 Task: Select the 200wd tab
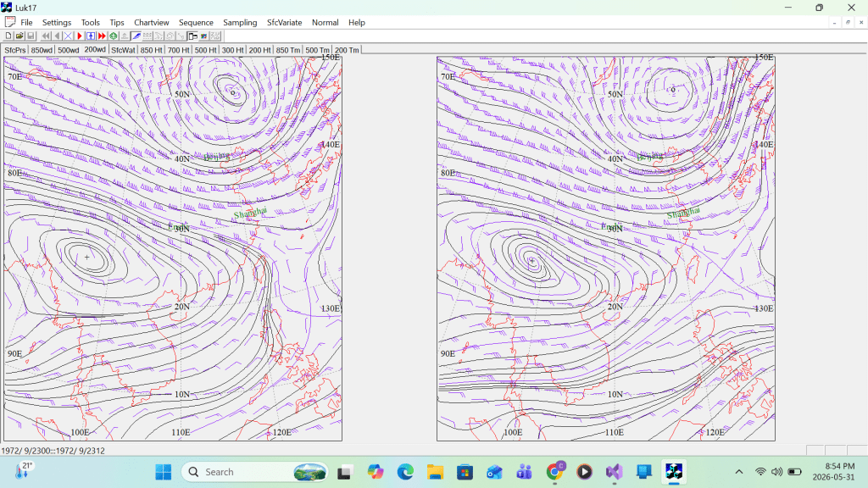(x=95, y=49)
